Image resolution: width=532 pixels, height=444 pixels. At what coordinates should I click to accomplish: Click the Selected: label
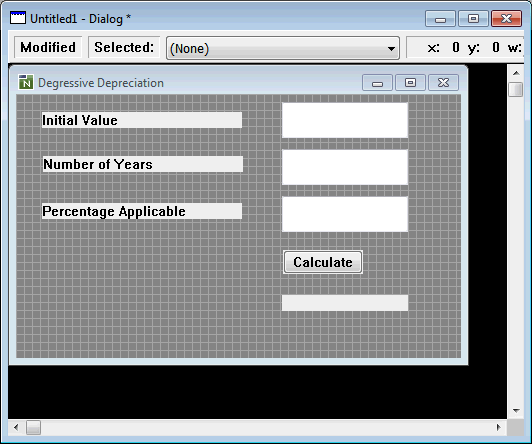tap(124, 47)
